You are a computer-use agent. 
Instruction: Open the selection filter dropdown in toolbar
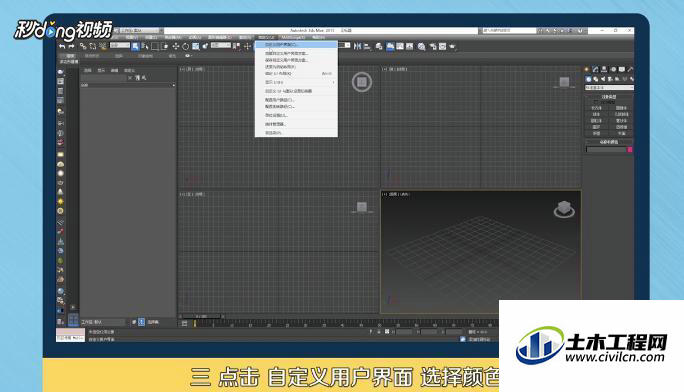pos(120,45)
